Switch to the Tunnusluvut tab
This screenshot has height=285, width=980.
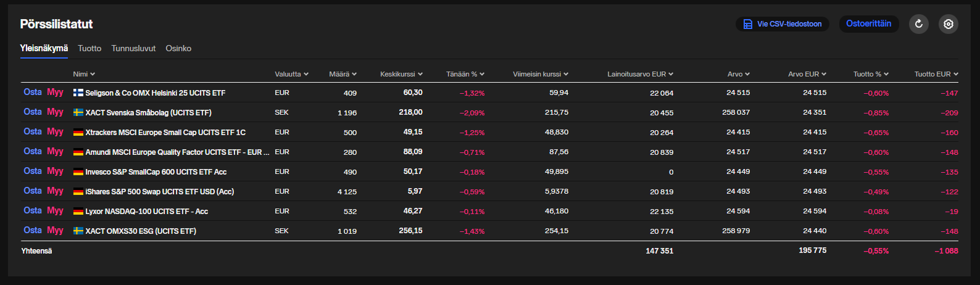133,48
